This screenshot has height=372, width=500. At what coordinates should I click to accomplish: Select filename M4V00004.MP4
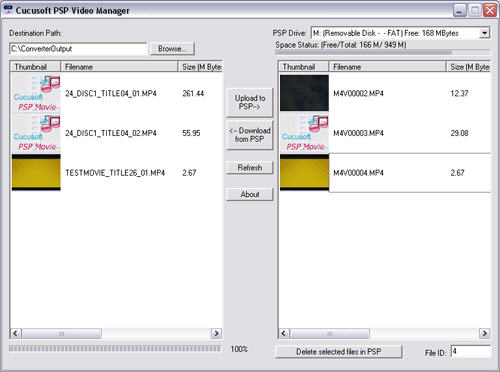(x=358, y=173)
